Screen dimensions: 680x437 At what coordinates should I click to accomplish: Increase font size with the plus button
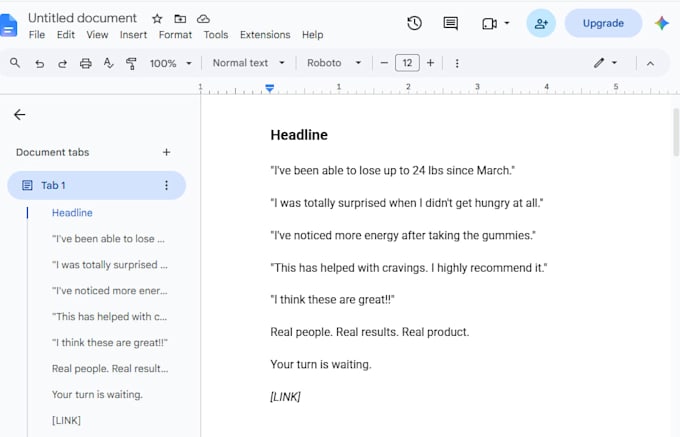click(430, 63)
